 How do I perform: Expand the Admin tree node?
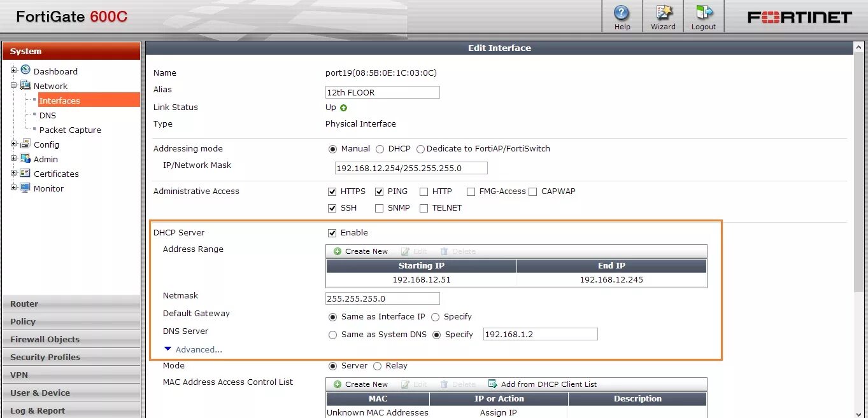tap(14, 158)
